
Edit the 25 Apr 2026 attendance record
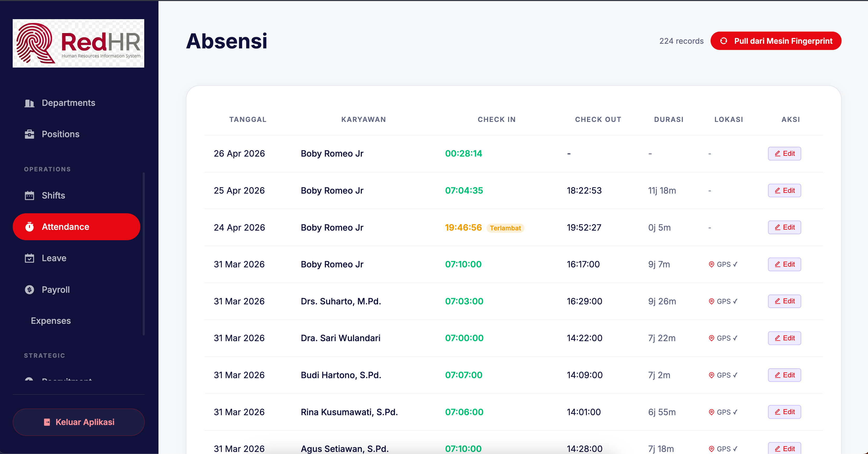[x=784, y=191]
